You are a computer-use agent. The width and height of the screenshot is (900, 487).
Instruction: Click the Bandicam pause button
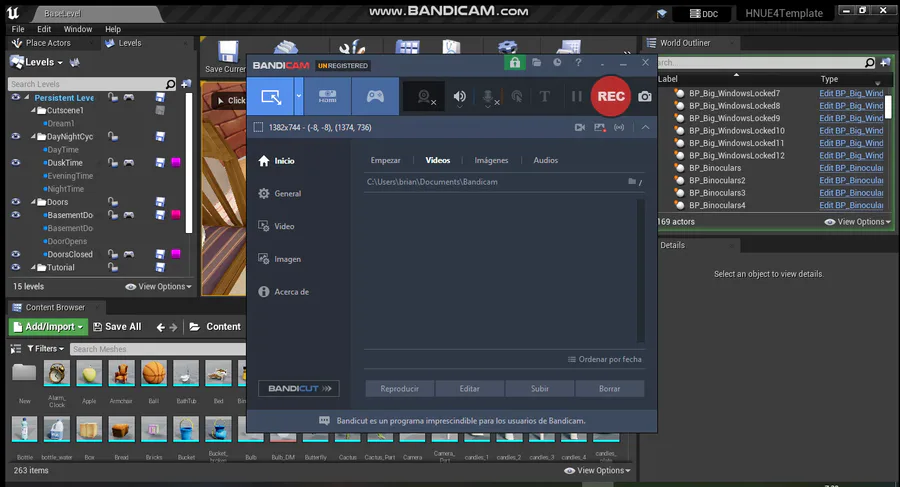[577, 96]
